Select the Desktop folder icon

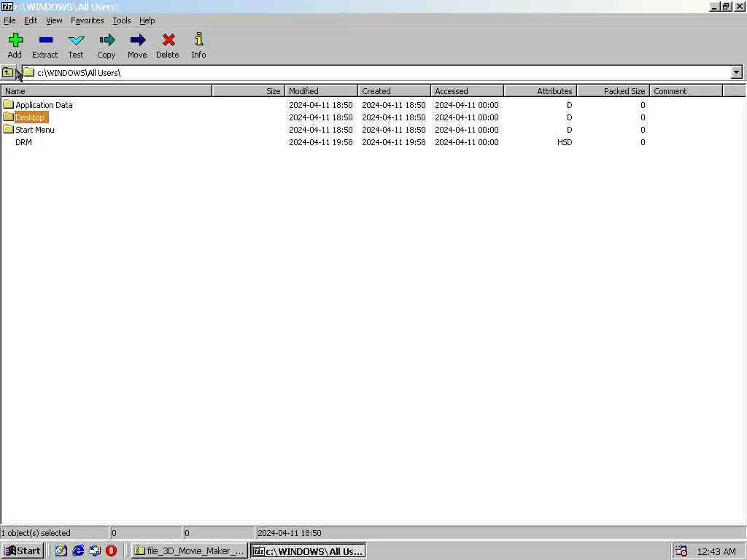coord(8,117)
